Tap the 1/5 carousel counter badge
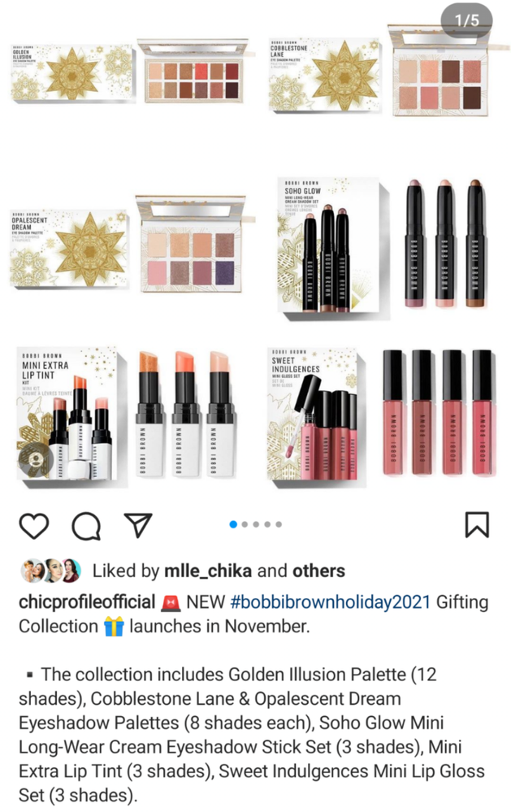Screen dimensions: 511x812 (466, 20)
